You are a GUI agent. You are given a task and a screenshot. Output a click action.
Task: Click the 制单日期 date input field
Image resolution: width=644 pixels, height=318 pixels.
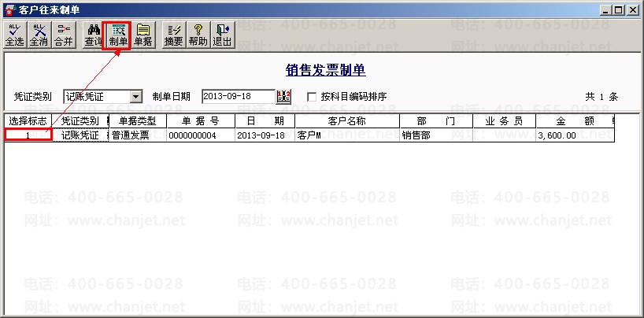(239, 97)
